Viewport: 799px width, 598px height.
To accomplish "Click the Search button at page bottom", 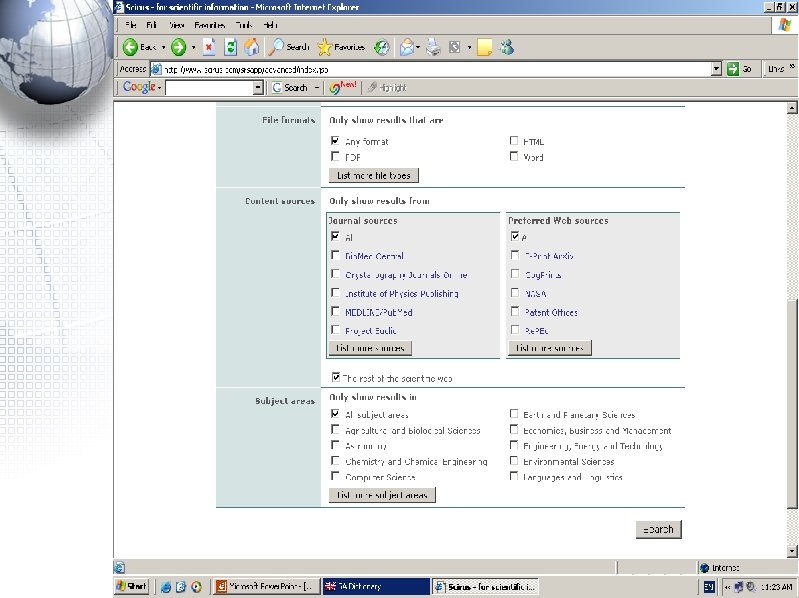I will (658, 529).
